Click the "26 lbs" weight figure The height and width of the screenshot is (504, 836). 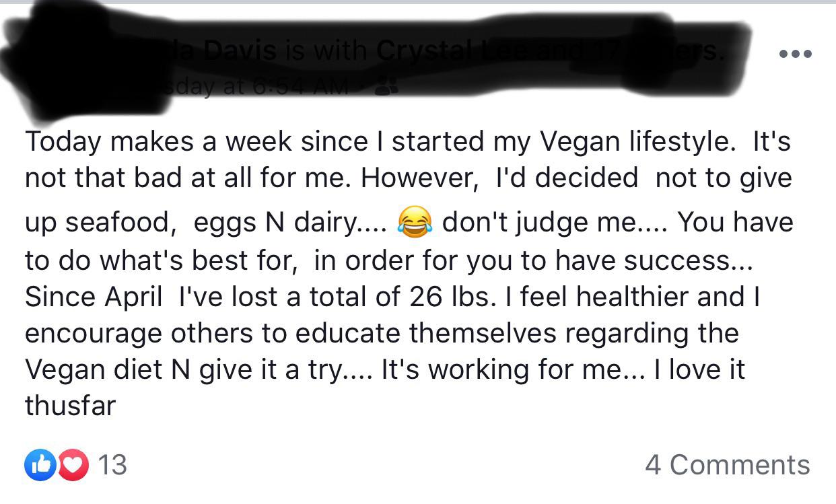[450, 298]
